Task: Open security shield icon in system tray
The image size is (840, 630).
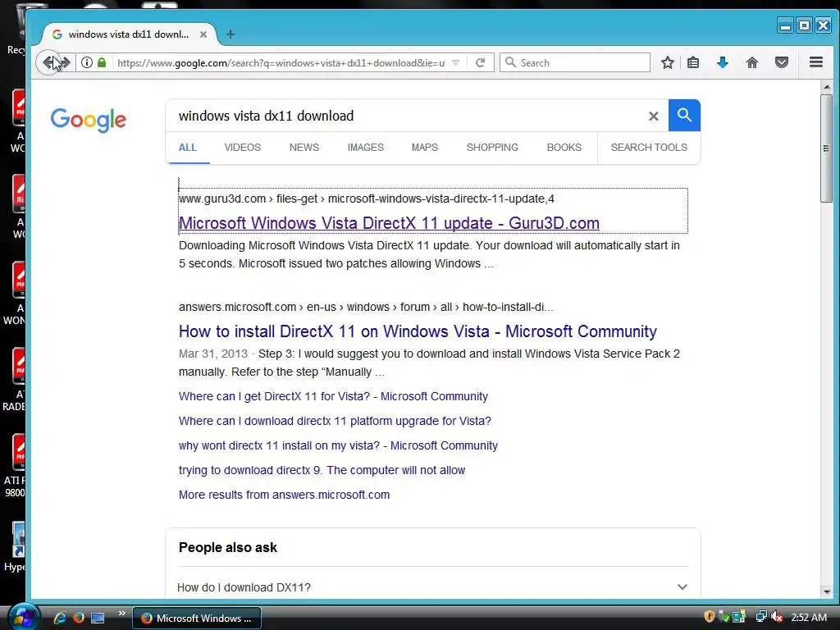Action: tap(710, 617)
